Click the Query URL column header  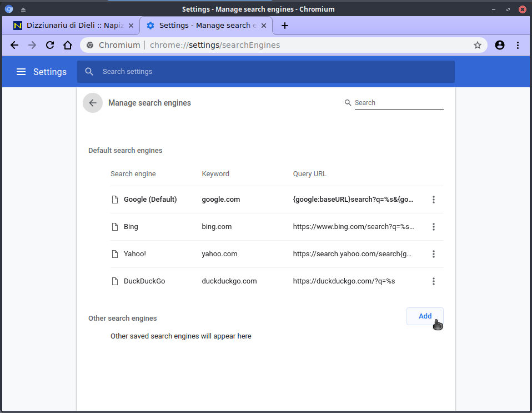(x=309, y=173)
